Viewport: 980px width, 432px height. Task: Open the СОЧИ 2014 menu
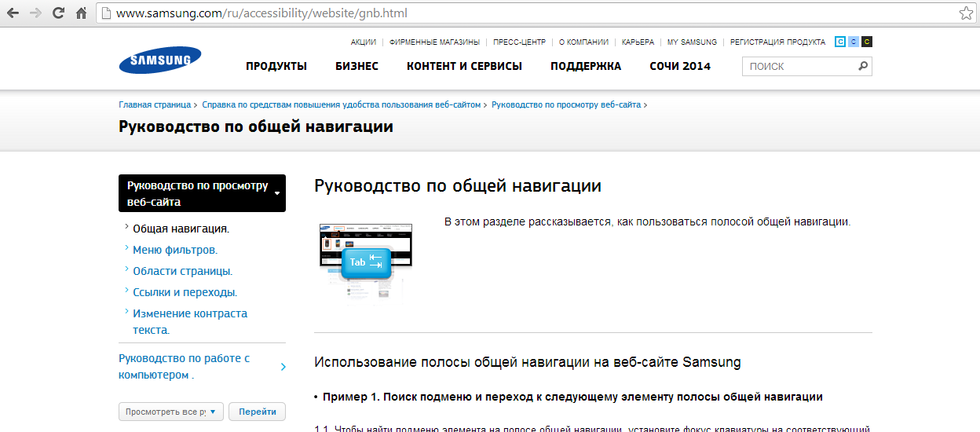[680, 66]
